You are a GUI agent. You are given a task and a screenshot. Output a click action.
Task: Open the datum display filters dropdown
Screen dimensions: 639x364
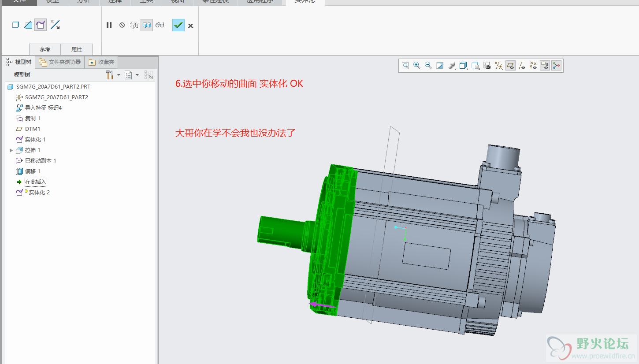coord(498,66)
